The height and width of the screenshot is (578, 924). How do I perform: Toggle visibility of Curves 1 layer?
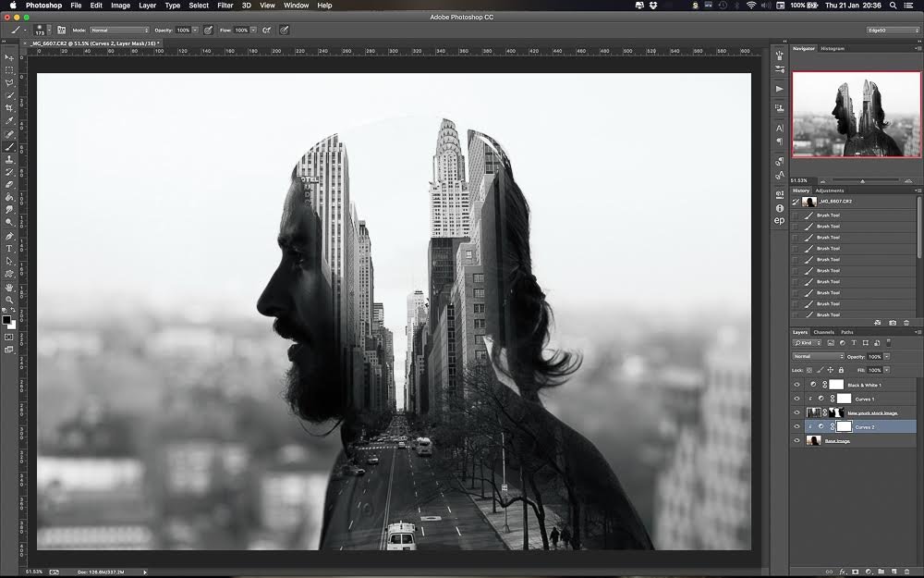(796, 399)
